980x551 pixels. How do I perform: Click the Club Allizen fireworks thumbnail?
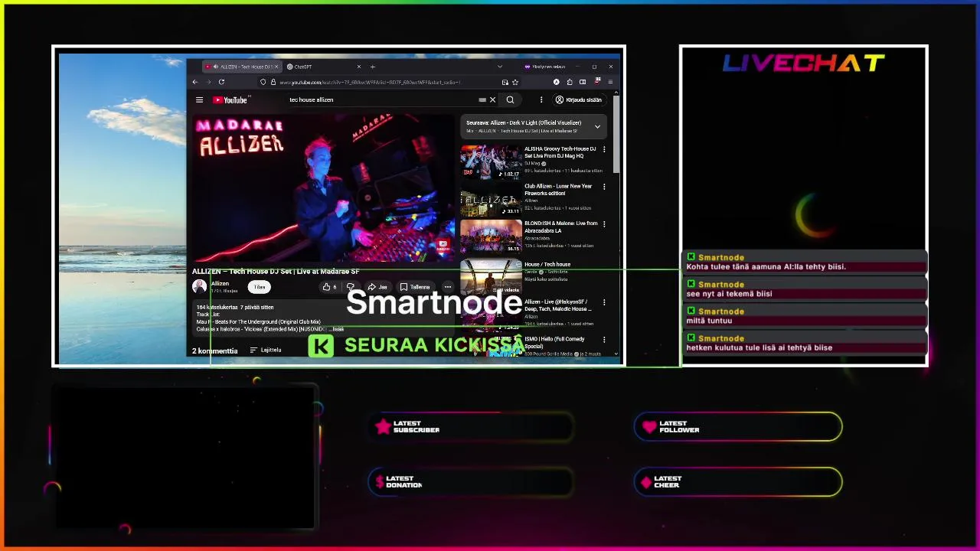[x=491, y=199]
